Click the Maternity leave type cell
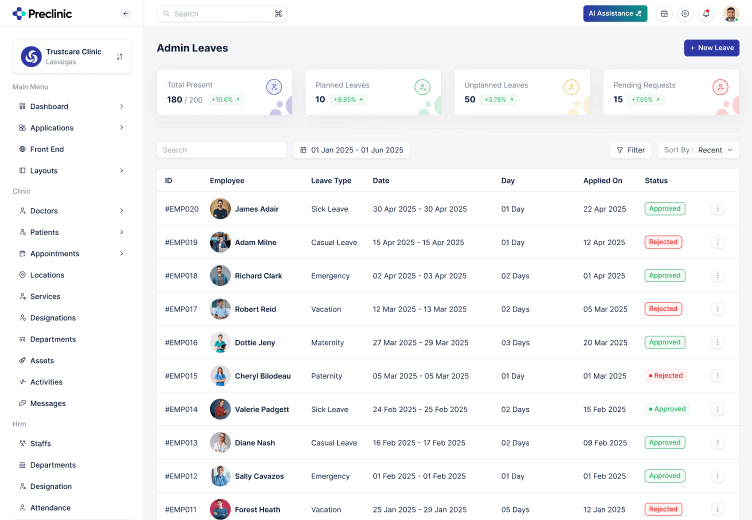The image size is (752, 520). [x=328, y=343]
